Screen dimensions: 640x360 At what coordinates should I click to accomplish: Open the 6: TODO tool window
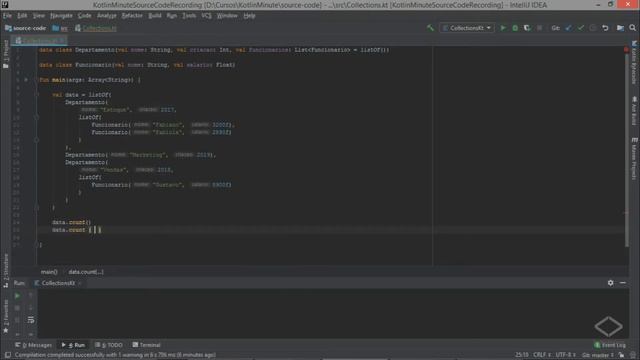point(109,345)
